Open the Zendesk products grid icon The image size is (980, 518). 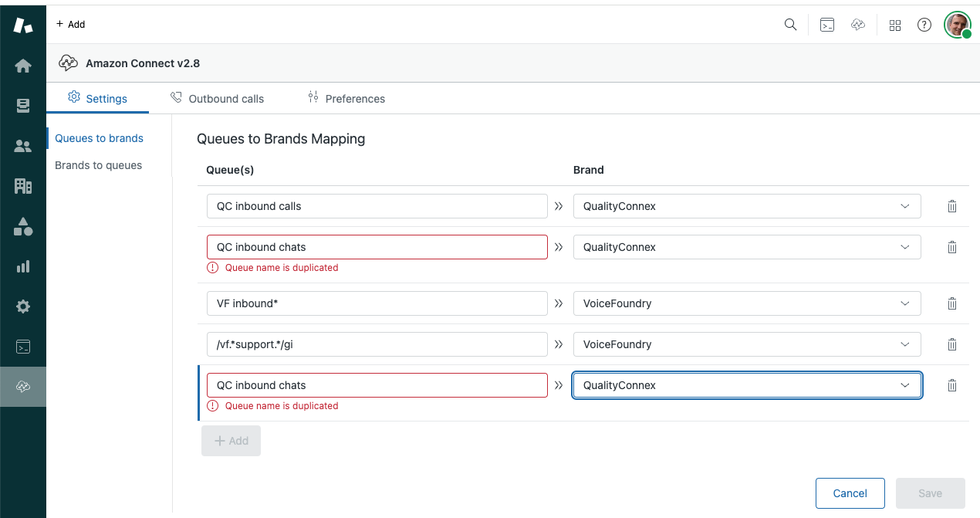point(895,25)
